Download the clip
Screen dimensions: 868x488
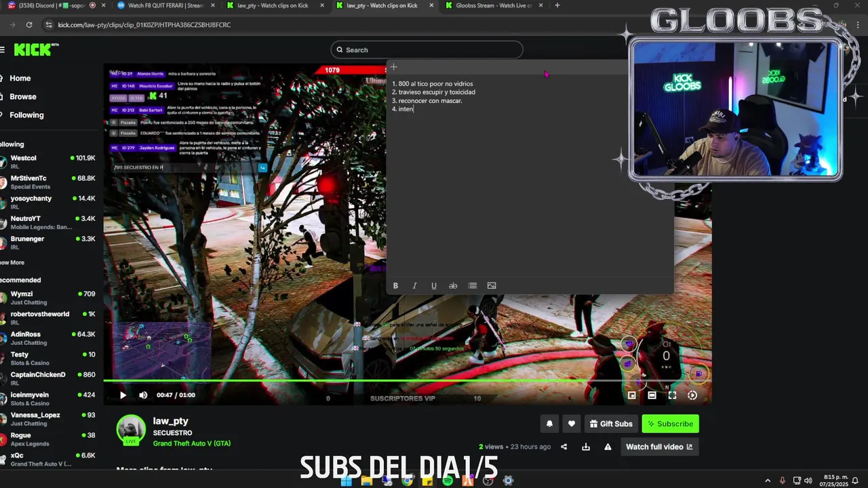pos(586,447)
